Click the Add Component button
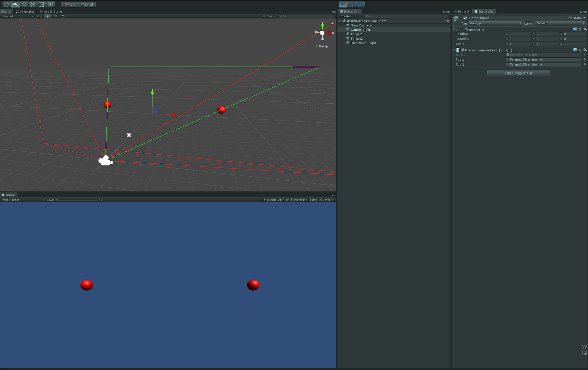This screenshot has height=370, width=588. click(519, 73)
